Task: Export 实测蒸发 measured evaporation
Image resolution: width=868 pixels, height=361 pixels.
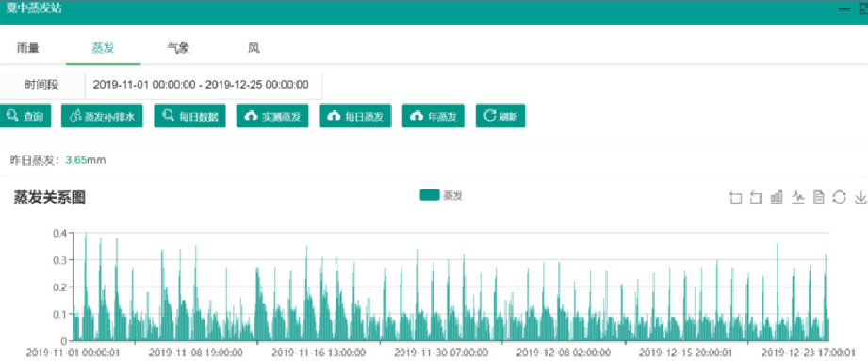Action: [272, 116]
